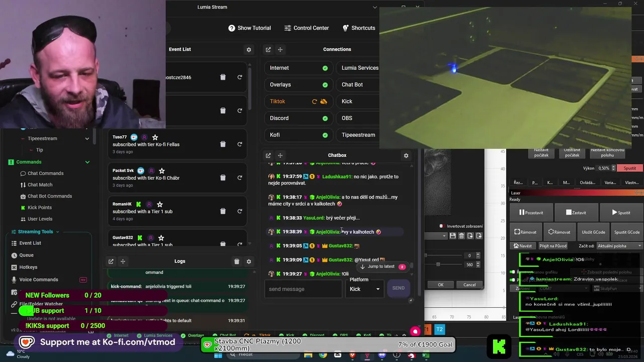Open Chat Bot Commands in sidebar
This screenshot has width=644, height=362.
pos(49,196)
